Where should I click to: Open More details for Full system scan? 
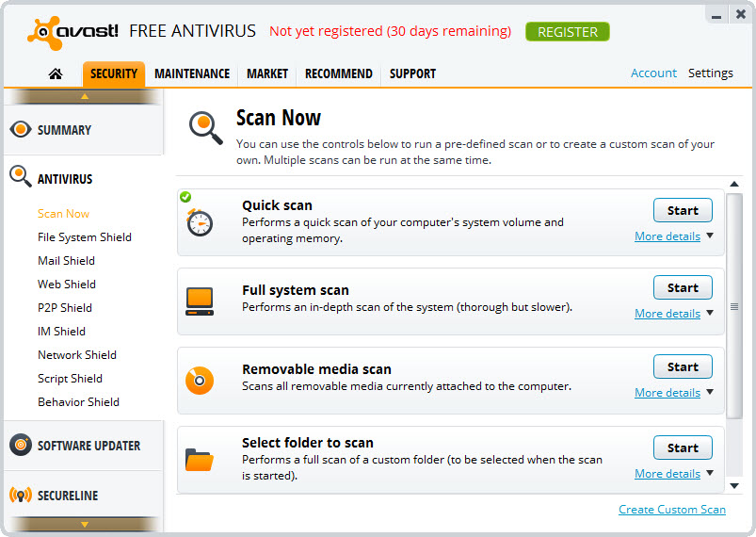pos(668,314)
